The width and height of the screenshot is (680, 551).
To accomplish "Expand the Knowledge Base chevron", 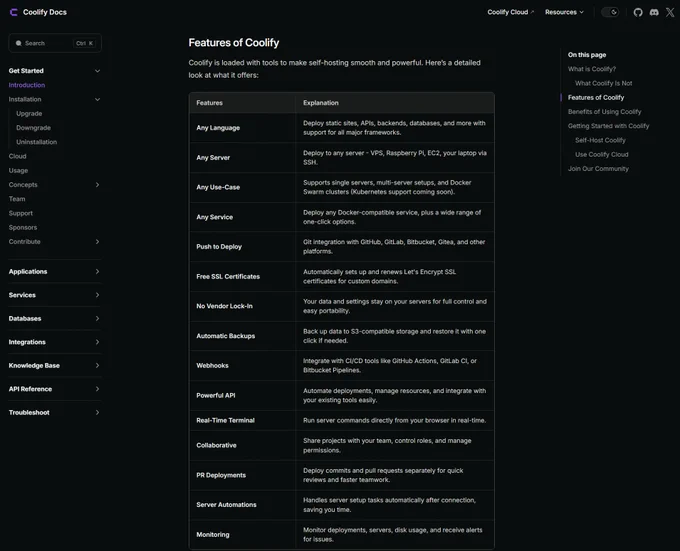I will point(97,365).
